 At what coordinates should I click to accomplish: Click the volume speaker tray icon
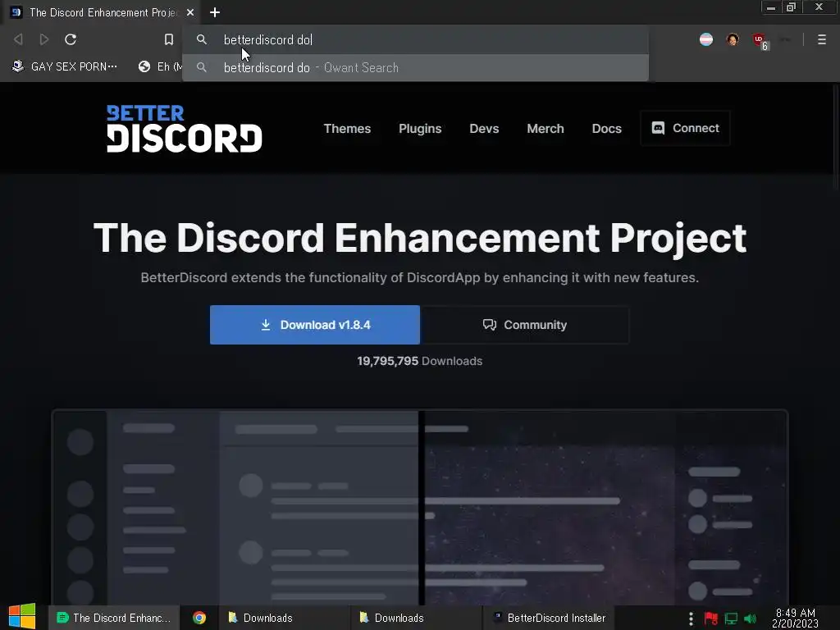[750, 619]
